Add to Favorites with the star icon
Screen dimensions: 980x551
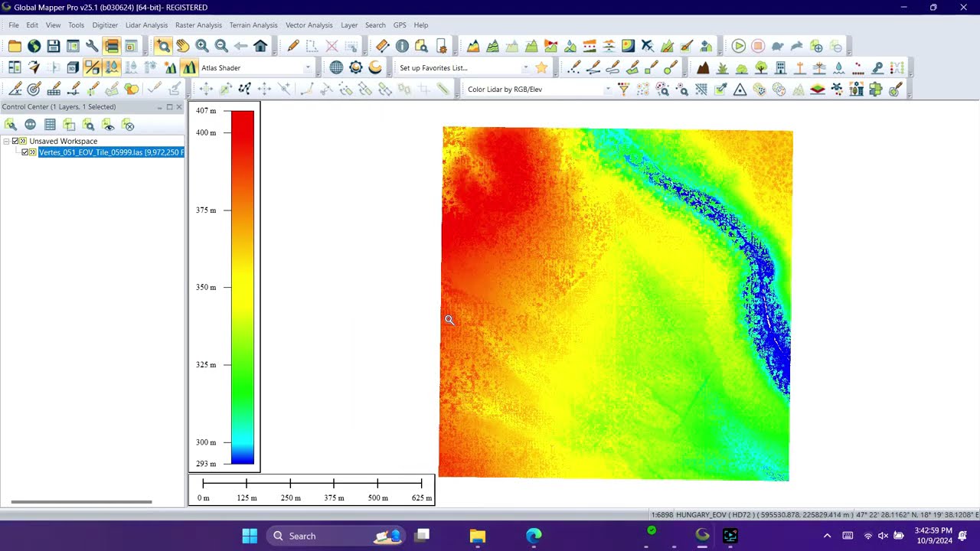coord(542,68)
